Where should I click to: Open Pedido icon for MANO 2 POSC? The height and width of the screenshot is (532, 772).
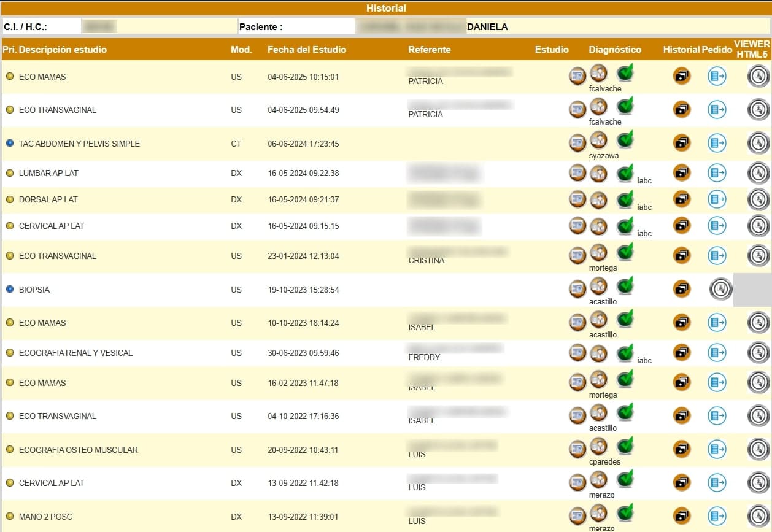717,516
